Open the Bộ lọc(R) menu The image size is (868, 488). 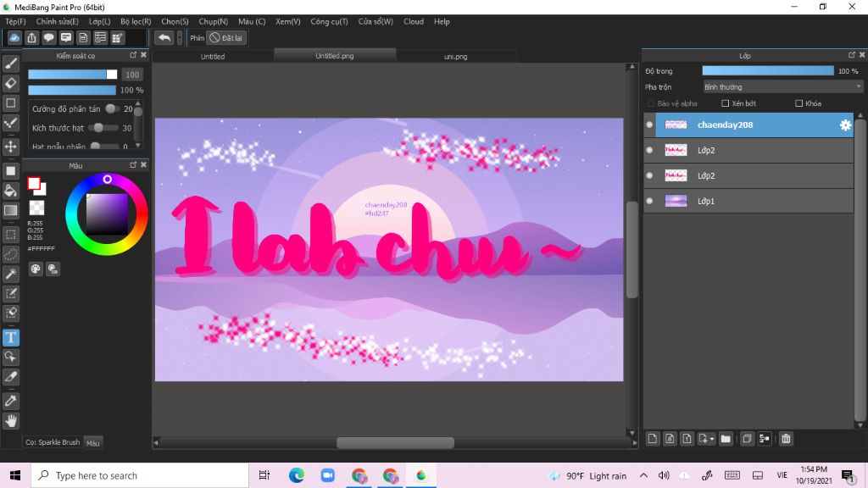click(x=136, y=21)
